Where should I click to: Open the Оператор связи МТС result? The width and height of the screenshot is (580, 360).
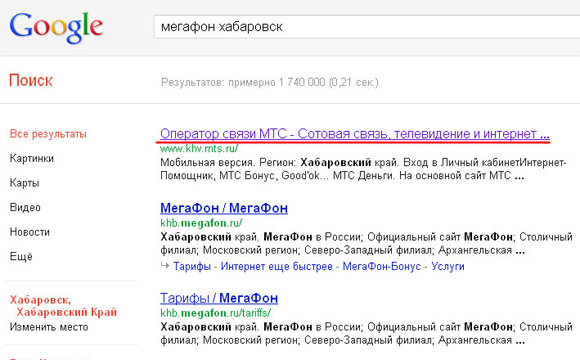point(355,134)
